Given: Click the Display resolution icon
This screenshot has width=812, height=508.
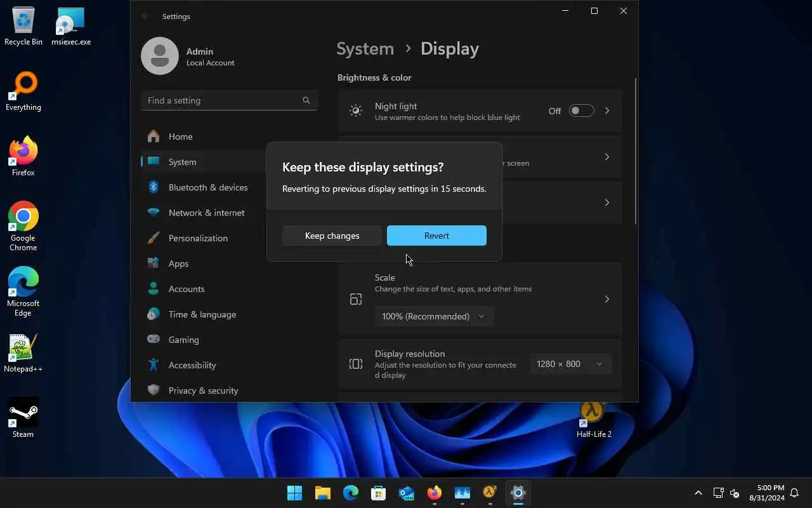Looking at the screenshot, I should (356, 364).
